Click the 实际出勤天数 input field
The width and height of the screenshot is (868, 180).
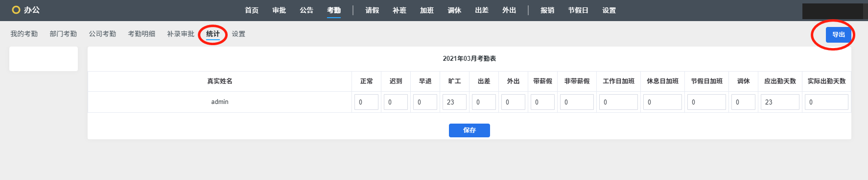click(826, 102)
